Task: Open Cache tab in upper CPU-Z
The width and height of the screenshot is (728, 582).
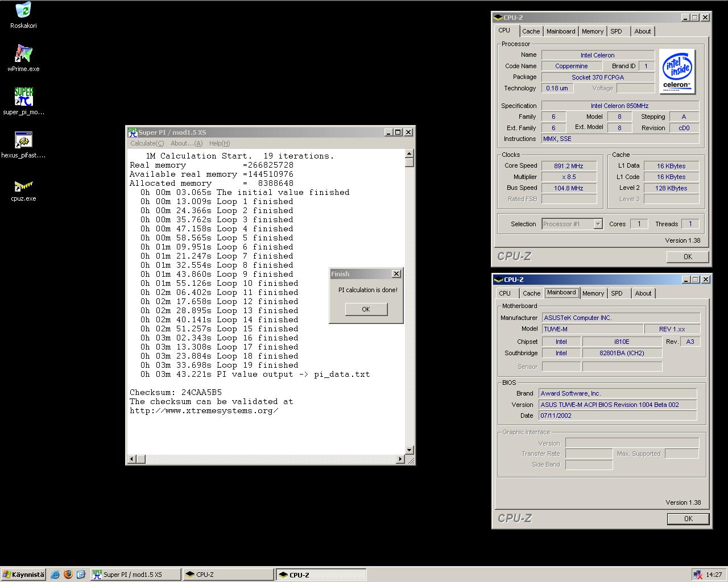Action: [531, 32]
